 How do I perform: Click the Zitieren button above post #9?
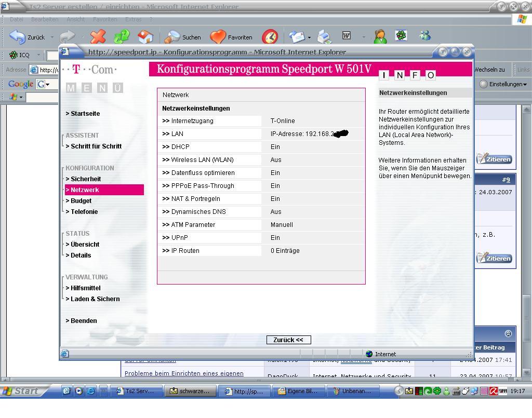495,159
